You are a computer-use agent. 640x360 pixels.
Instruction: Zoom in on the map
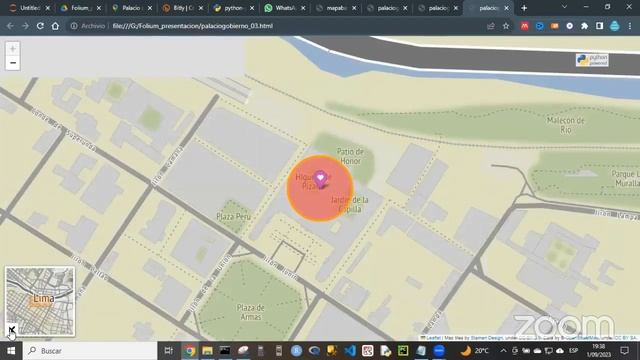click(13, 49)
